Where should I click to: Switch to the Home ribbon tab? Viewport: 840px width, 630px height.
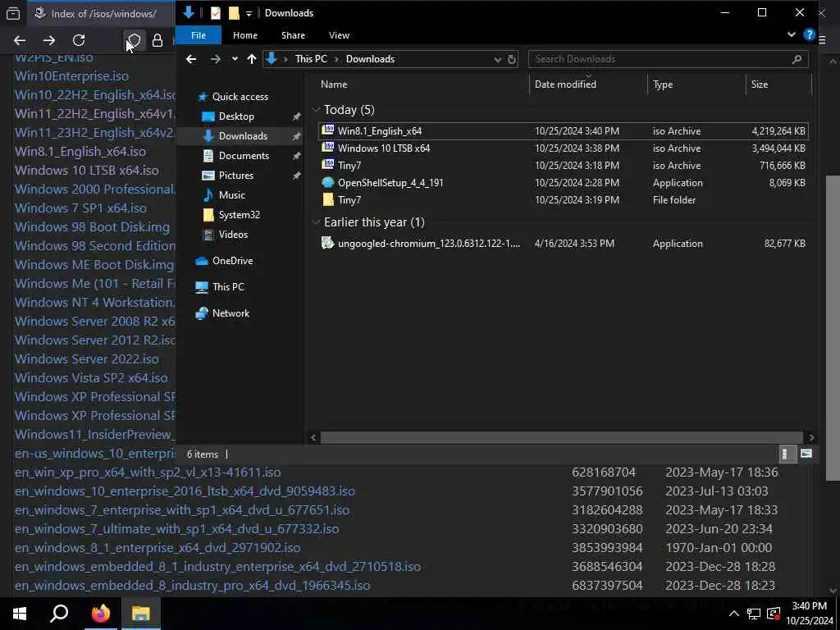pos(244,35)
